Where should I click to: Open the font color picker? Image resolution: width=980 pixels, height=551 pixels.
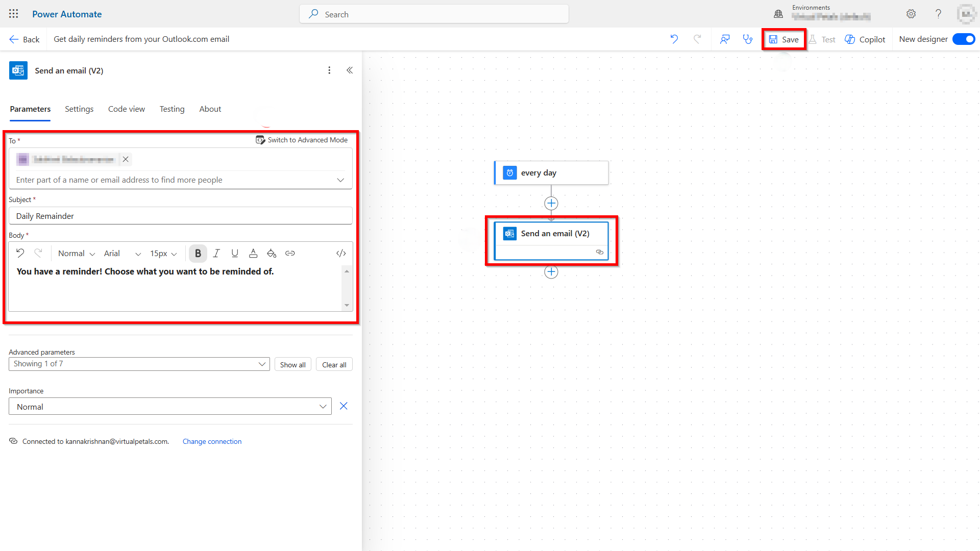[x=253, y=253]
